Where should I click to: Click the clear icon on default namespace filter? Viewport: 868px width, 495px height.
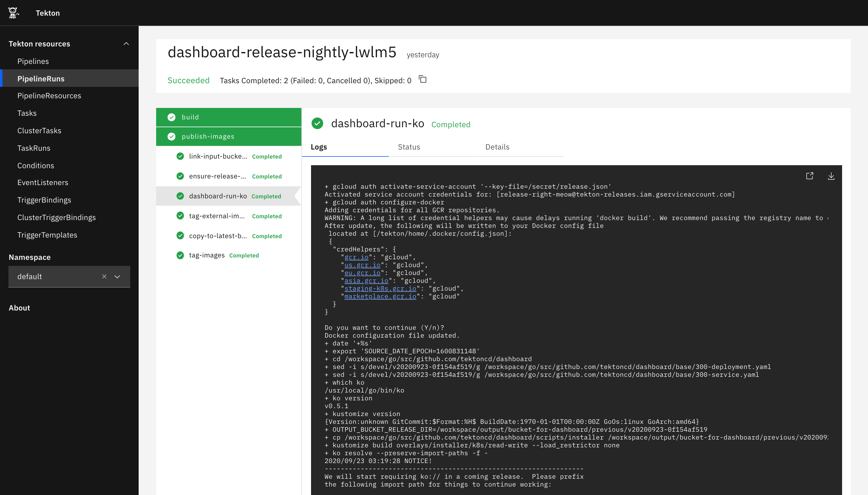click(x=104, y=276)
